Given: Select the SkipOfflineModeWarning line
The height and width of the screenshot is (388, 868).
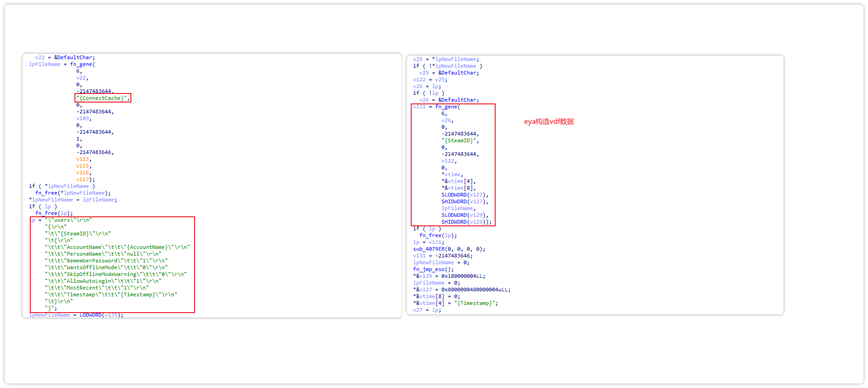Looking at the screenshot, I should point(115,274).
